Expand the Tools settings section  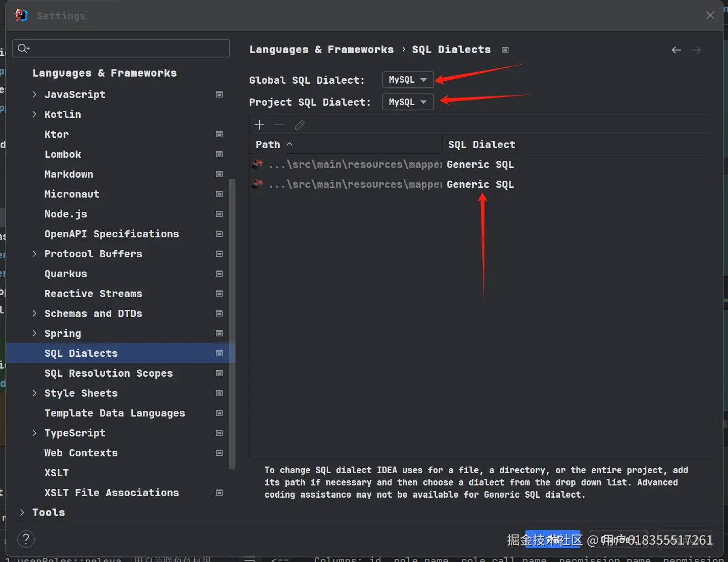tap(22, 512)
